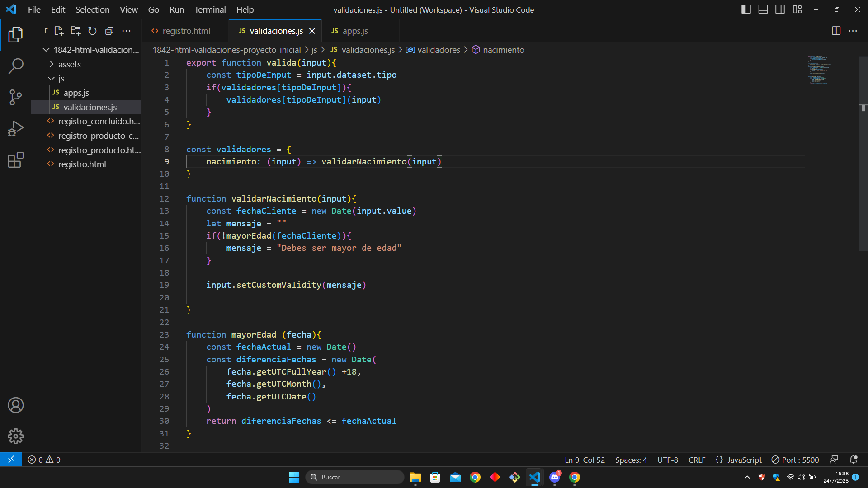Open Run and Debug view
Viewport: 868px width, 488px height.
15,129
